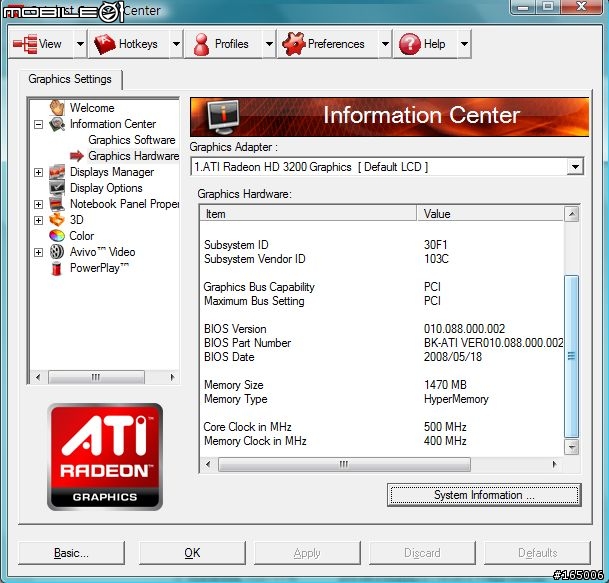Click the Item column header

308,214
